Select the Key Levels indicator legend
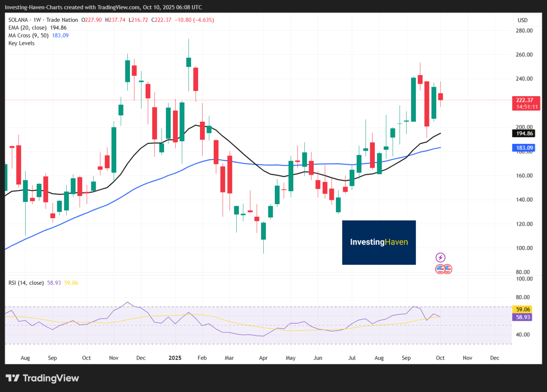The height and width of the screenshot is (392, 547). (x=21, y=43)
